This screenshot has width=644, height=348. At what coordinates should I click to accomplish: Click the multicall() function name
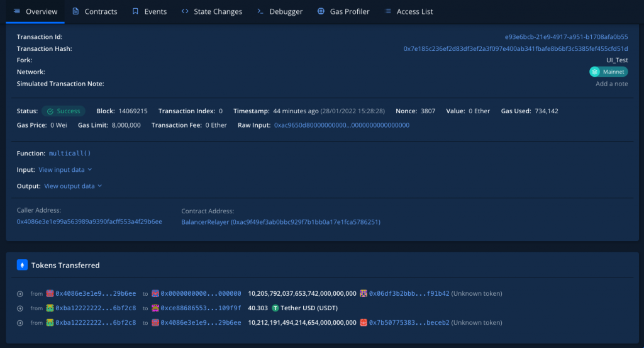click(x=70, y=154)
